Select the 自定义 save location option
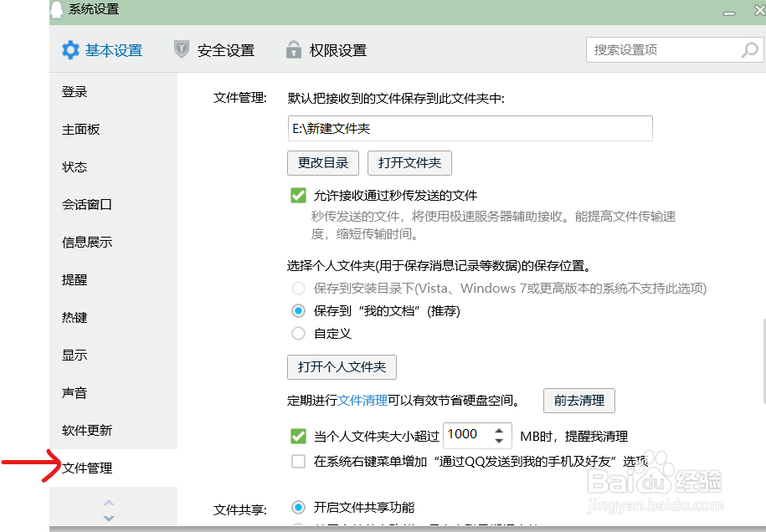 (298, 333)
